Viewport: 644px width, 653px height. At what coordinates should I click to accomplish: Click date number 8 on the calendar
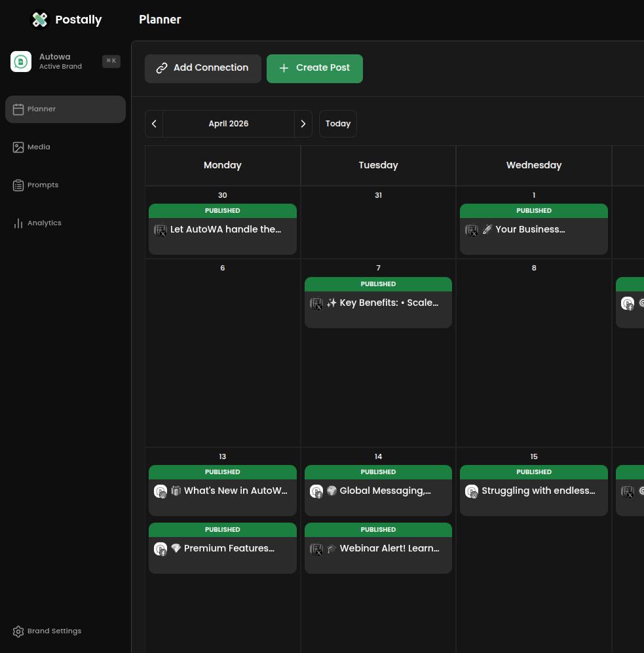534,268
